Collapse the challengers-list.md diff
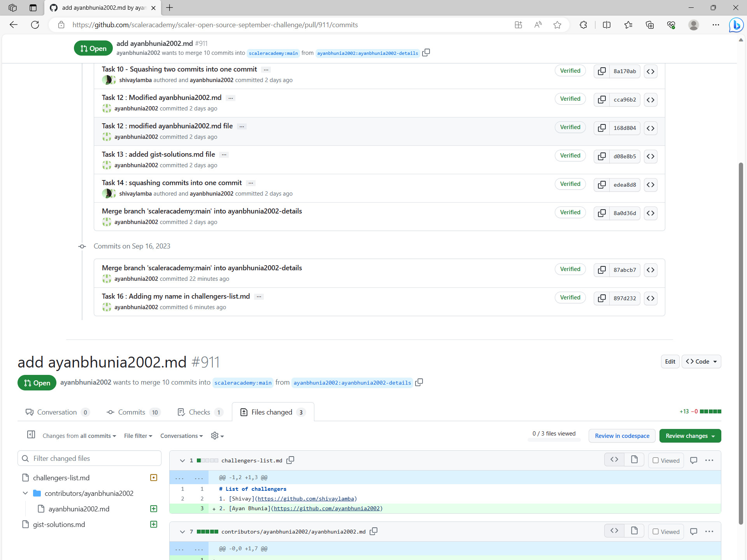 [182, 460]
